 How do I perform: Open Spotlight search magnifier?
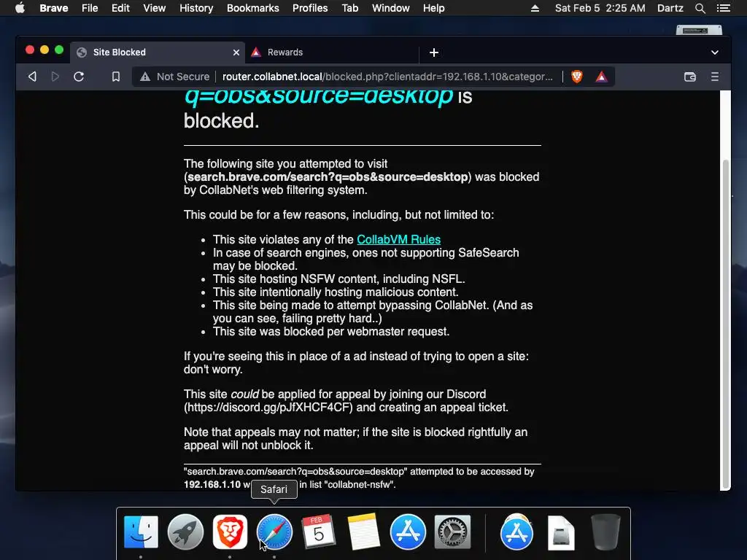tap(700, 8)
